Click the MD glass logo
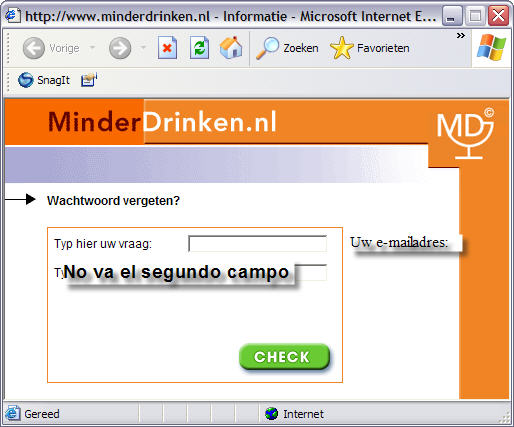 coord(466,133)
